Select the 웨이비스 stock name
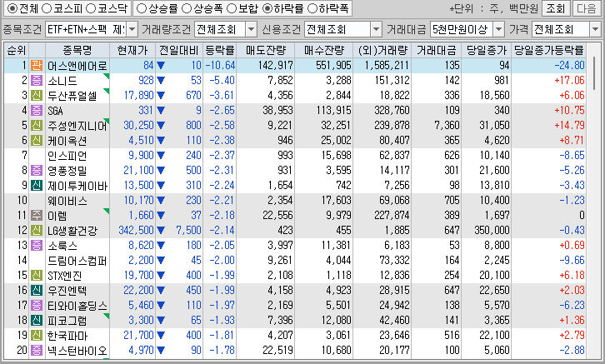 [67, 201]
